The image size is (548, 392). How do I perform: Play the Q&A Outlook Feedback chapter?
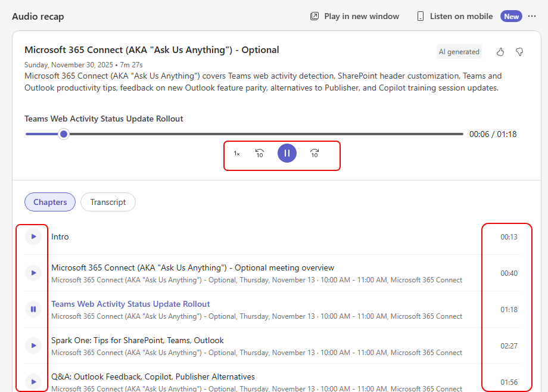[33, 381]
